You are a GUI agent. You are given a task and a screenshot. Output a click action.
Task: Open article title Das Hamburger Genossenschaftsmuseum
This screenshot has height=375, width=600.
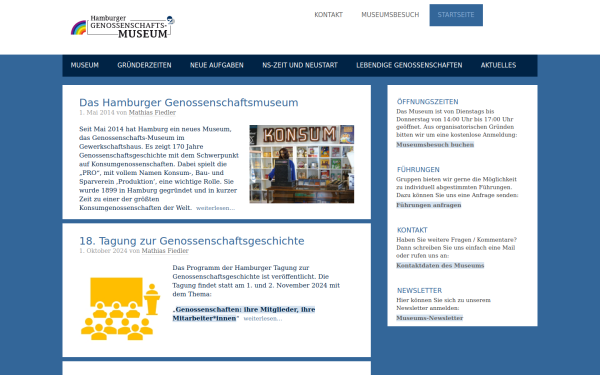point(189,103)
